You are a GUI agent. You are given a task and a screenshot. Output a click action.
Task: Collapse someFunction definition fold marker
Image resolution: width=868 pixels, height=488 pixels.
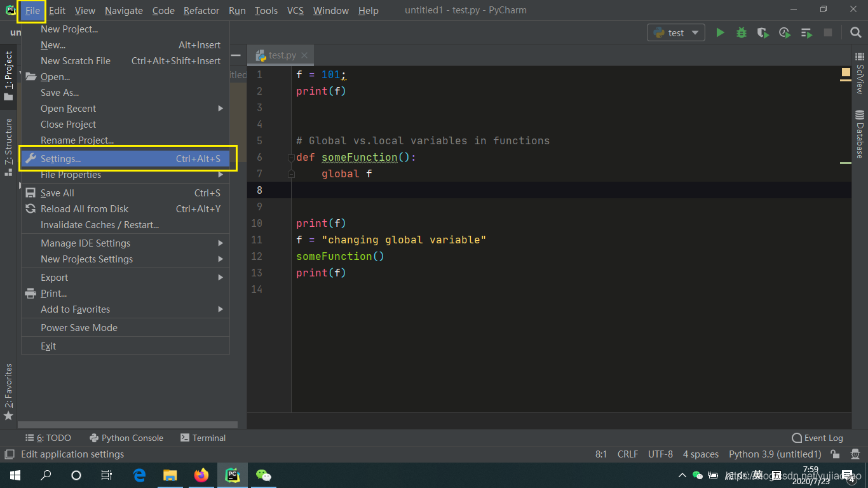pos(291,158)
